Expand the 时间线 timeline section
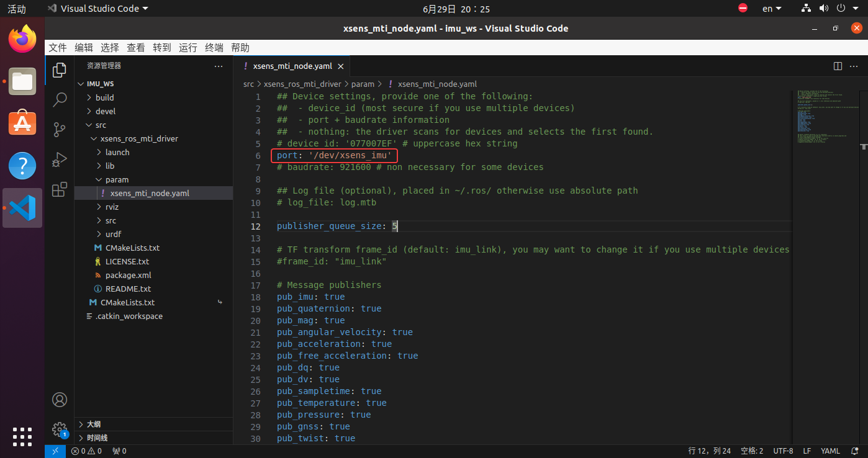 click(x=153, y=438)
